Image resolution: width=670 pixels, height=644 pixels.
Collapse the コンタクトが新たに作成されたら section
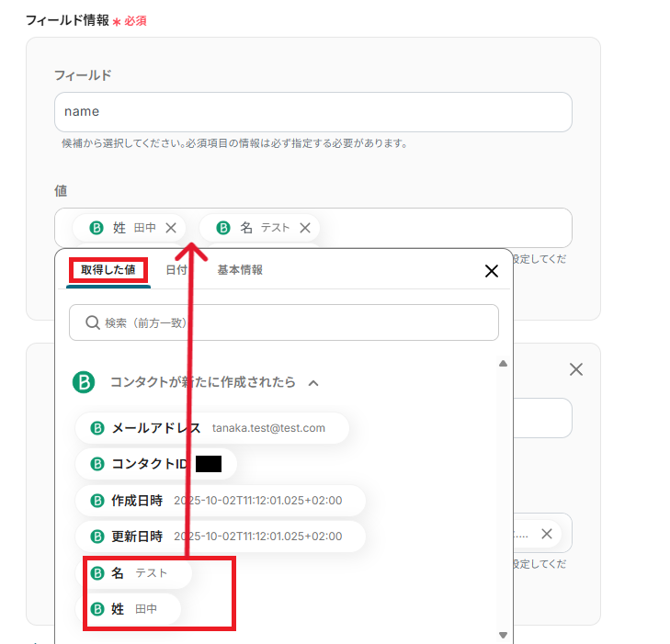pyautogui.click(x=313, y=383)
